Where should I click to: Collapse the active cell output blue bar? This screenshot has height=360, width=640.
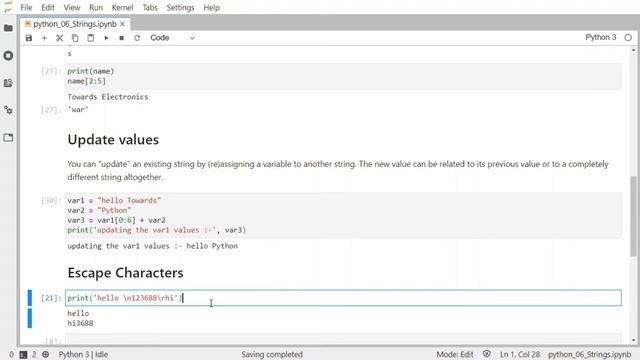[29, 318]
